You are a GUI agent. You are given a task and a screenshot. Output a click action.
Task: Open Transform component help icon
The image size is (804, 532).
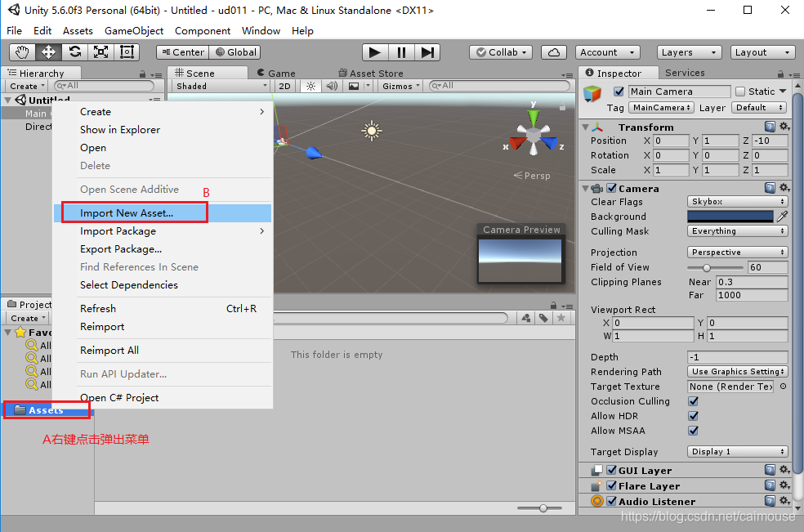(770, 127)
